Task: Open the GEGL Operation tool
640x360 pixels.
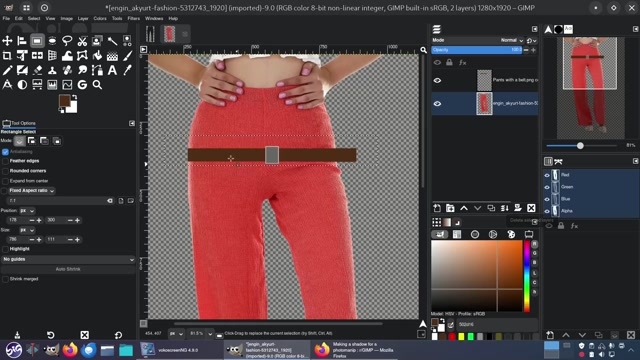Action: pyautogui.click(x=82, y=85)
